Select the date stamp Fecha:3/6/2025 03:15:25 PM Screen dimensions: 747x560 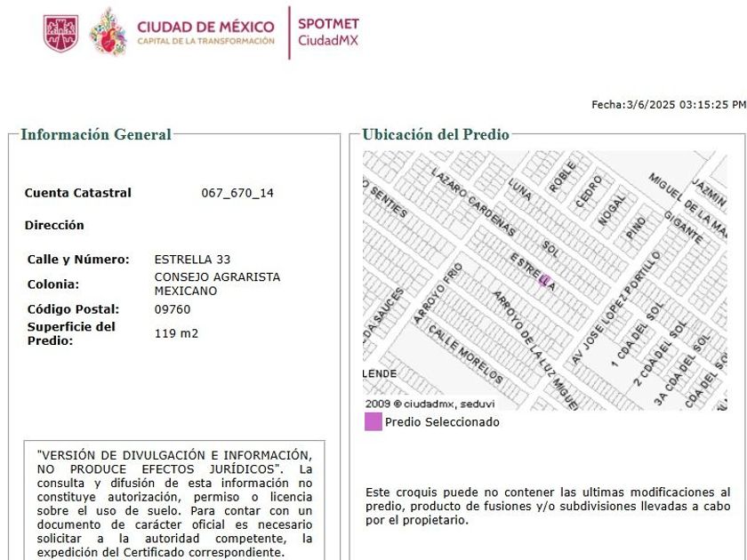[669, 105]
